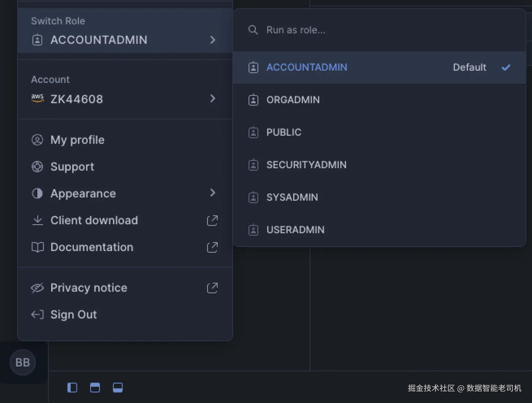This screenshot has height=403, width=532.
Task: Click the role badge icon beside ACCOUNTADMIN in Switch Role
Action: pyautogui.click(x=37, y=40)
